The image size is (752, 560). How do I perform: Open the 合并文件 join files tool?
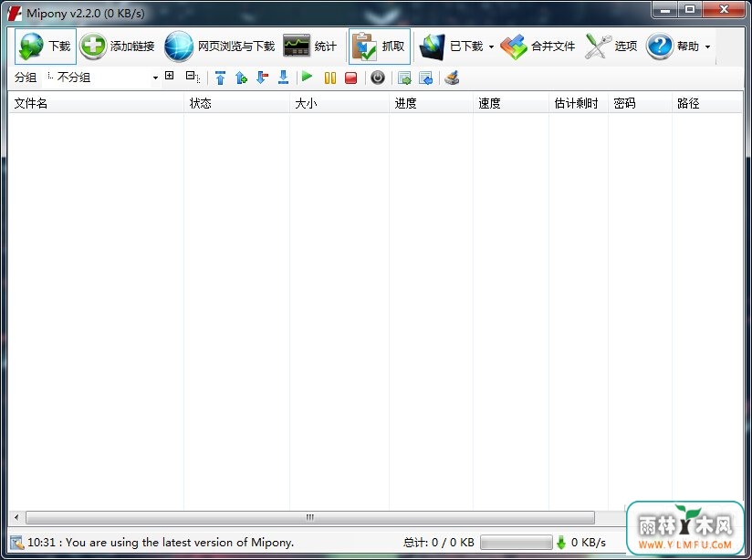click(x=538, y=47)
